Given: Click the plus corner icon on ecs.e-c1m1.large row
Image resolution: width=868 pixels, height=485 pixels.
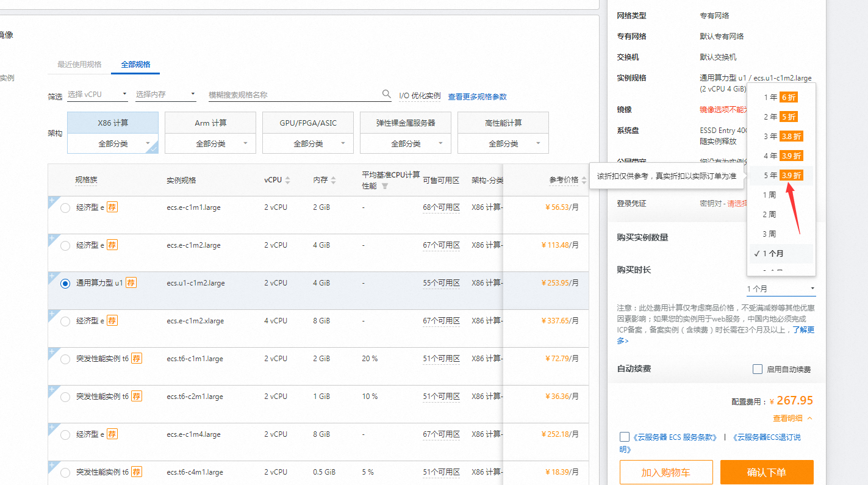Looking at the screenshot, I should [52, 201].
